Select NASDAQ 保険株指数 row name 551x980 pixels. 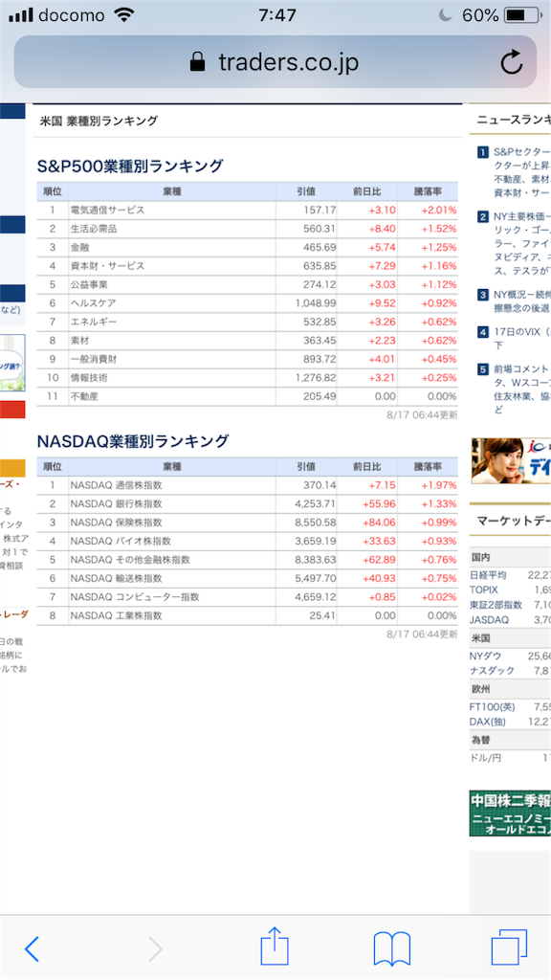[x=116, y=523]
